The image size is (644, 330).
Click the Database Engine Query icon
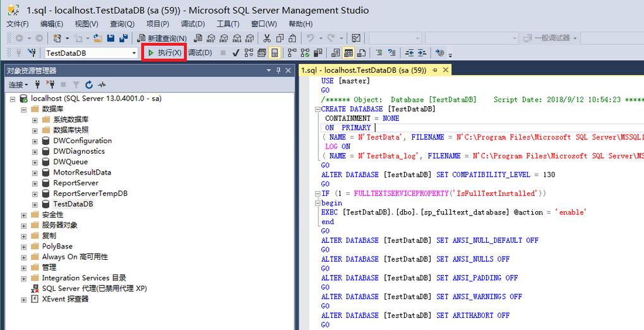(x=198, y=39)
